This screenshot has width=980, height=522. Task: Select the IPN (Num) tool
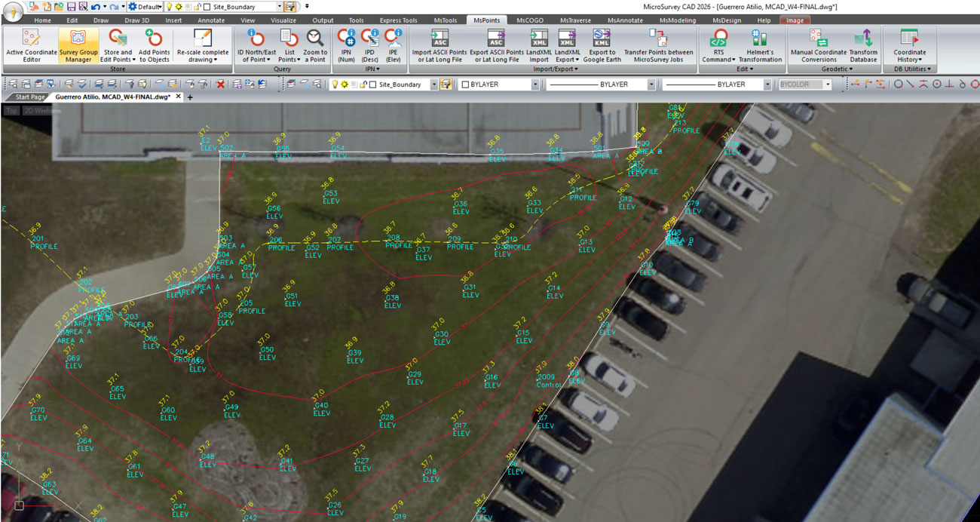coord(347,45)
